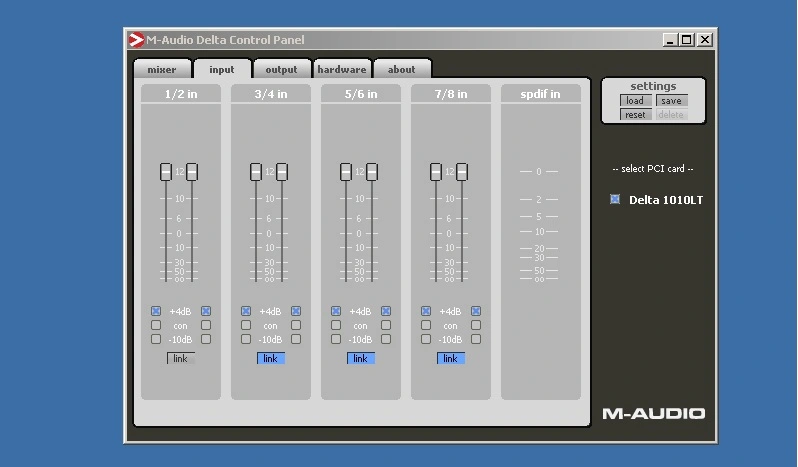The image size is (798, 467).
Task: Switch to the mixer tab
Action: point(162,69)
